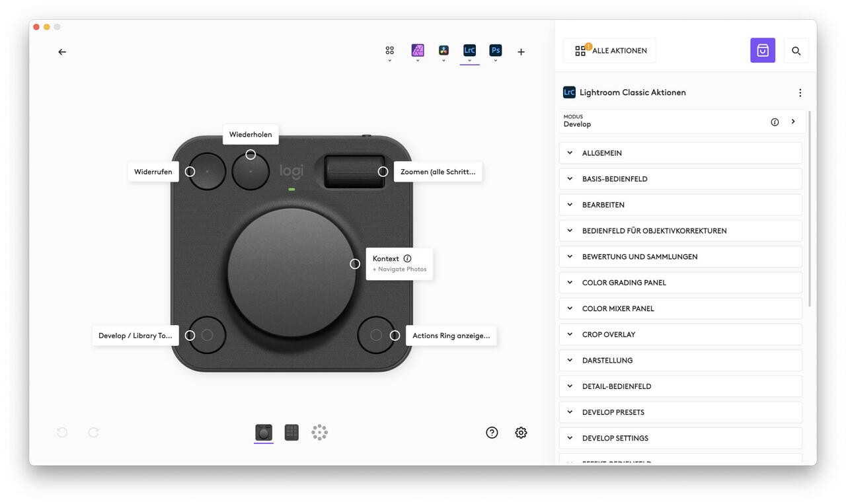
Task: Switch to the keypad device view
Action: click(291, 433)
